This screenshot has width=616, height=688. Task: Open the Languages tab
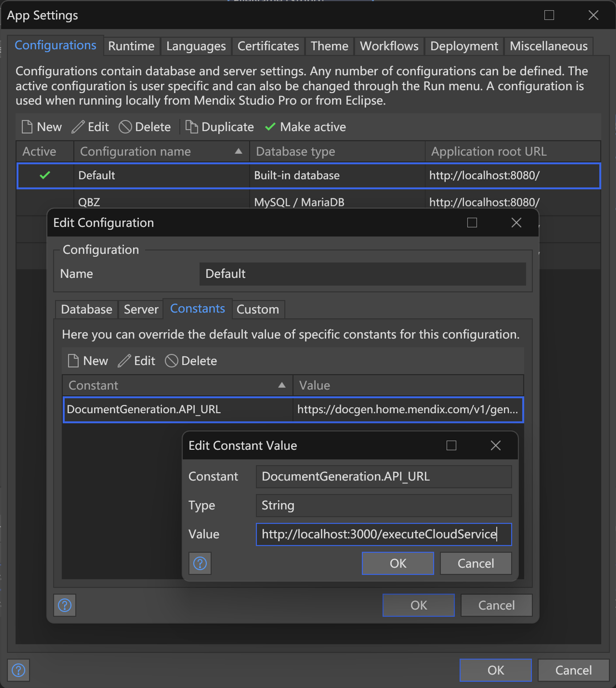[x=196, y=46]
